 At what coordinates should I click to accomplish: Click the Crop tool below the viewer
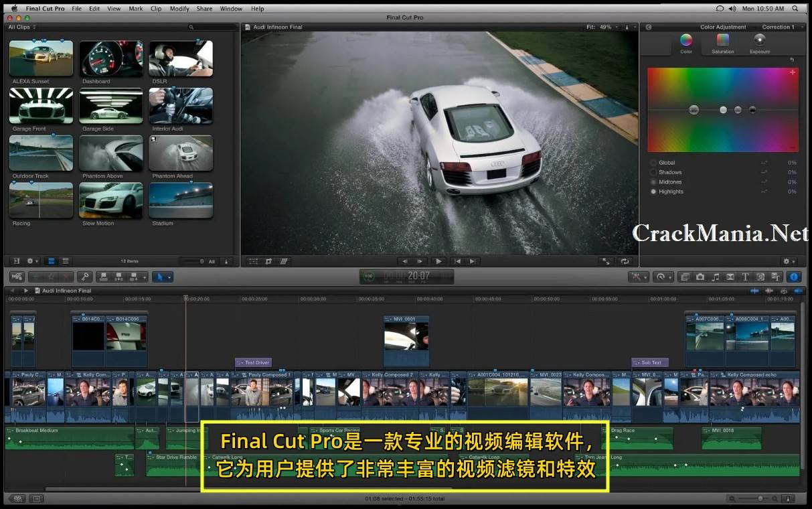pos(268,261)
